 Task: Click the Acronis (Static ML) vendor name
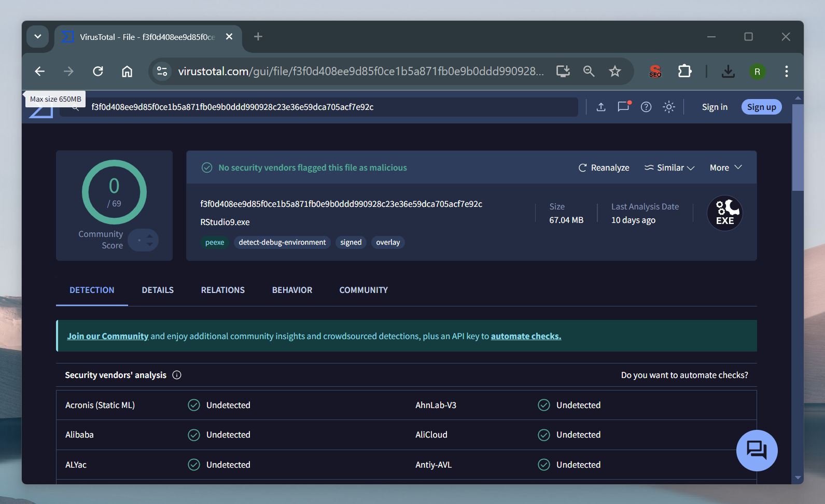pos(100,405)
